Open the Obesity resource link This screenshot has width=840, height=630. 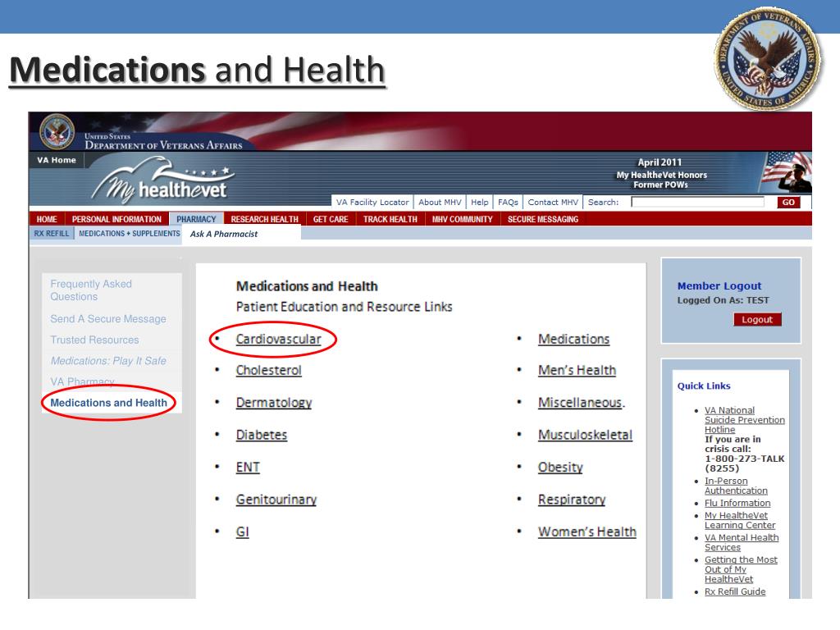point(560,467)
